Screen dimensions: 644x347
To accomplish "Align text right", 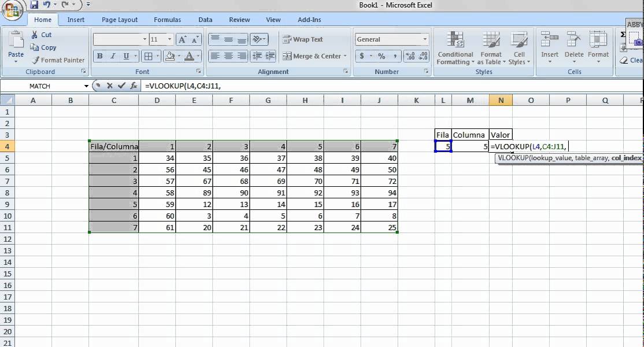I will tap(242, 56).
